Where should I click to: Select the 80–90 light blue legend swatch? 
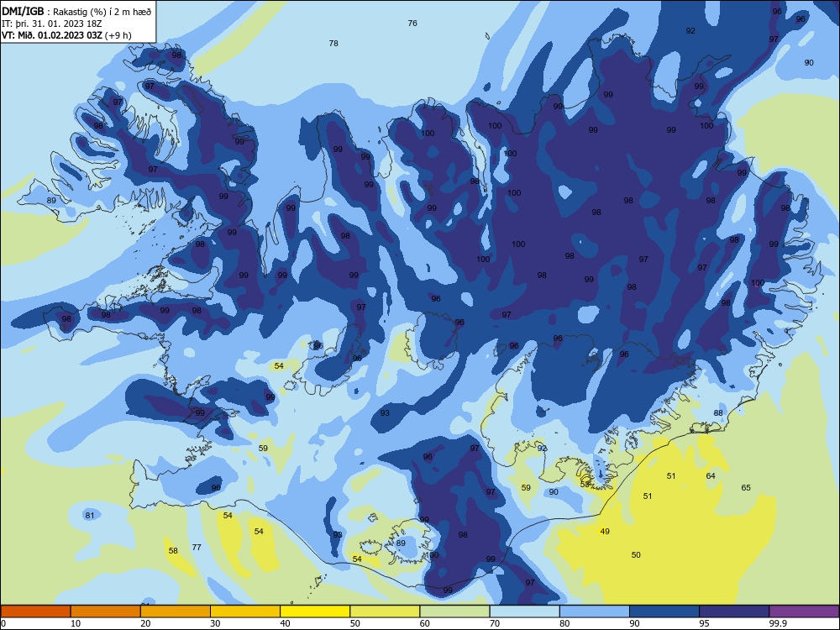(x=595, y=612)
